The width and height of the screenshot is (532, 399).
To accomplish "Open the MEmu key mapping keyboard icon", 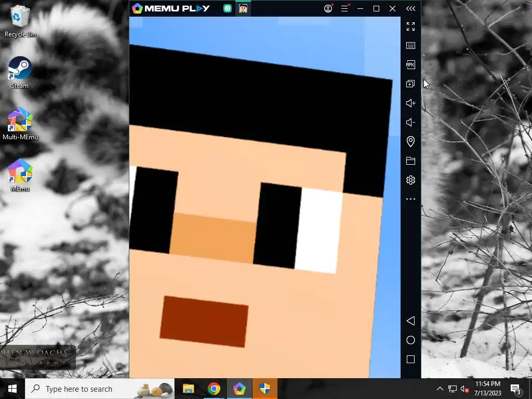I will [410, 46].
